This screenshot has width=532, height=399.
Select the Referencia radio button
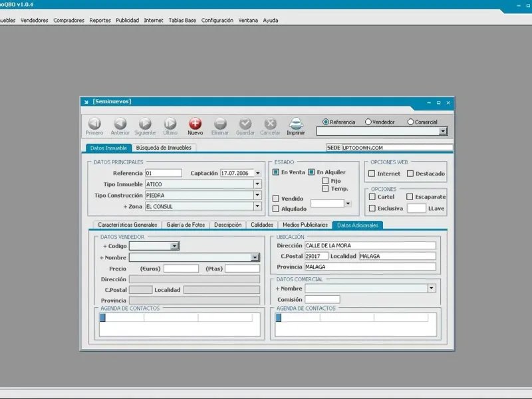326,122
